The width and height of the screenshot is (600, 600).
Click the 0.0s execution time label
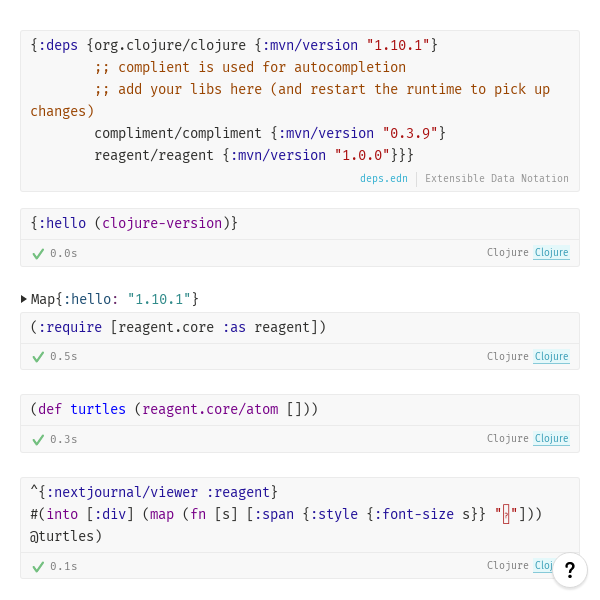click(63, 254)
